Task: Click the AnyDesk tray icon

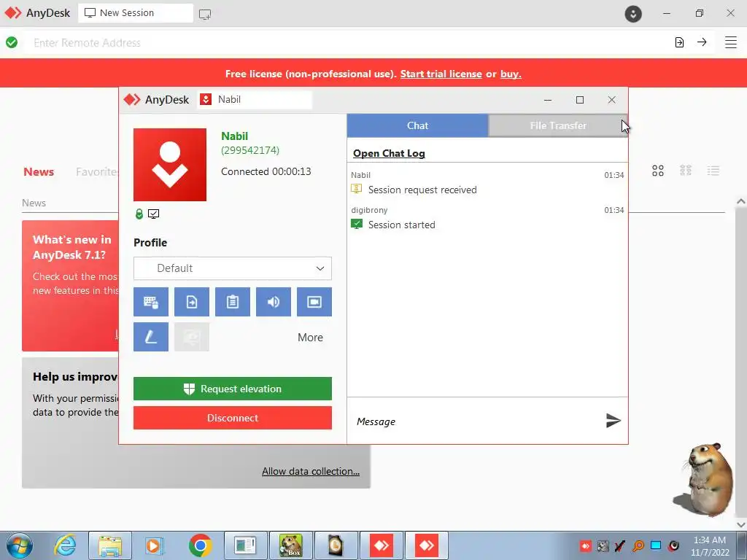Action: [x=586, y=546]
